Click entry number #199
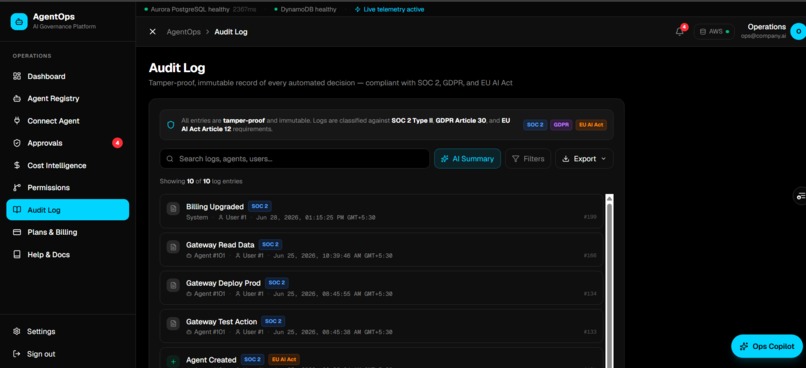The width and height of the screenshot is (806, 368). click(x=590, y=217)
